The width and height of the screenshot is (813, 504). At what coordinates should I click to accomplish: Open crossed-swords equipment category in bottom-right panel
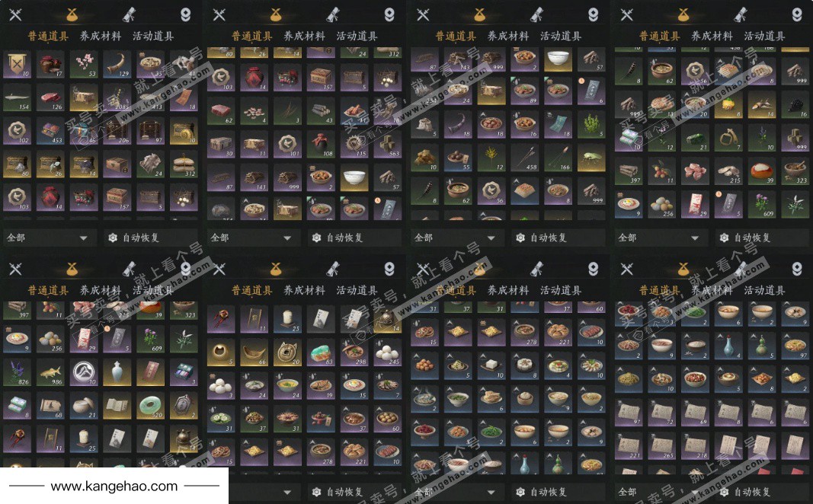(627, 269)
